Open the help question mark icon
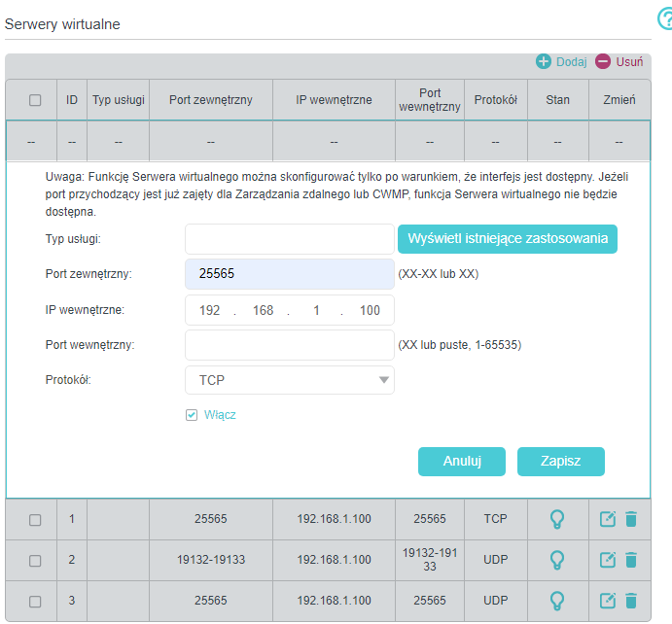Screen dimensions: 672x624 665,19
